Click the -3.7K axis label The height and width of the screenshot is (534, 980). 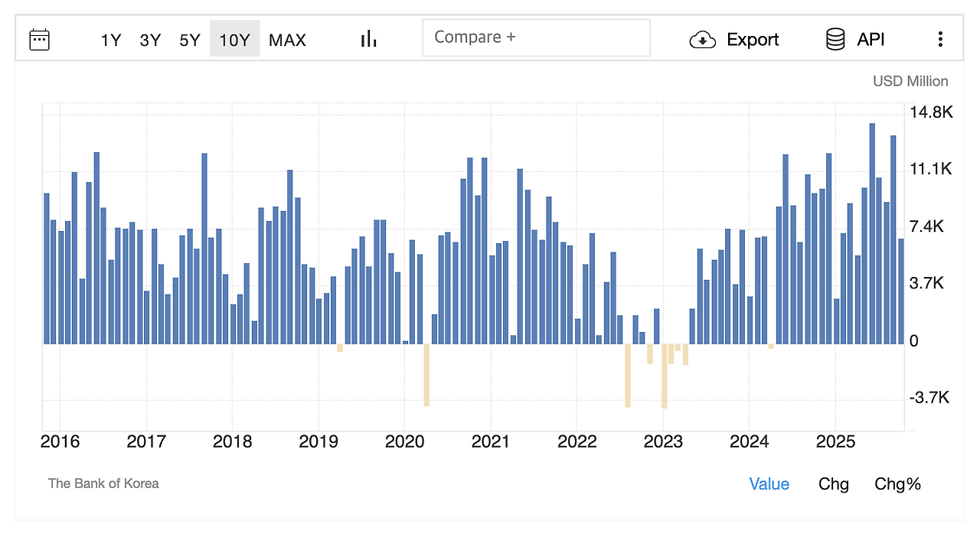929,398
